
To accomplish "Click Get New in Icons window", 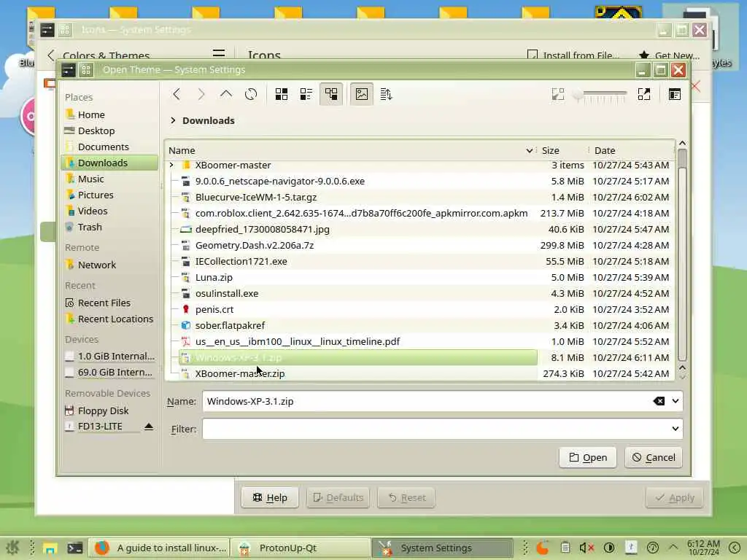I will [670, 55].
